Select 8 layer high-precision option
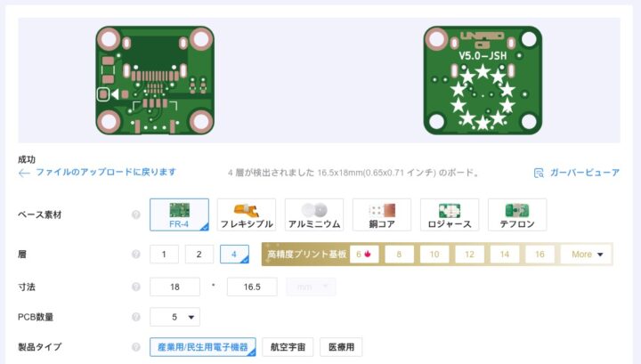The width and height of the screenshot is (641, 364). click(399, 255)
